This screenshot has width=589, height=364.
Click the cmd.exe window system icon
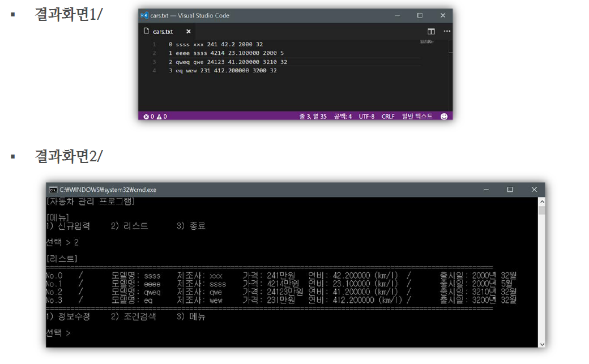53,190
